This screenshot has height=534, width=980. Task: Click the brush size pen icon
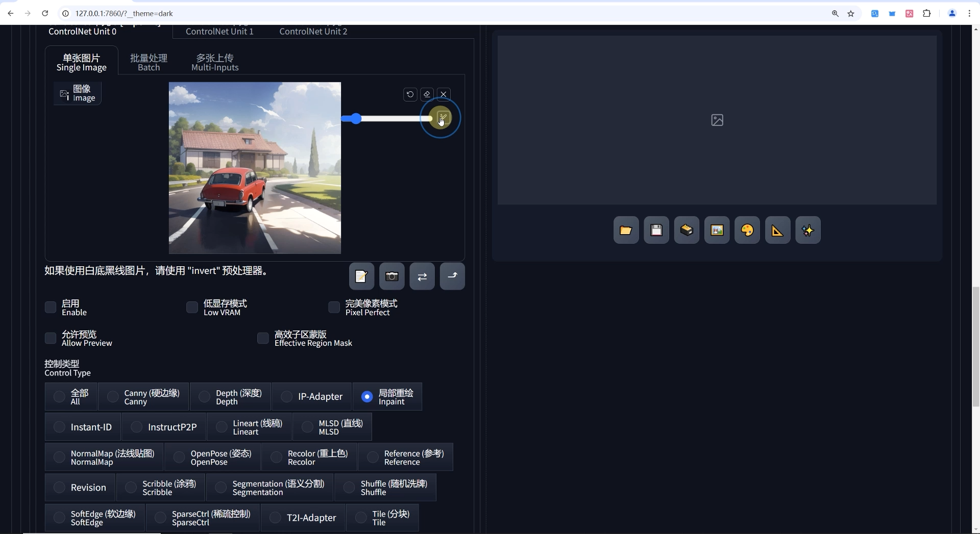click(x=443, y=118)
